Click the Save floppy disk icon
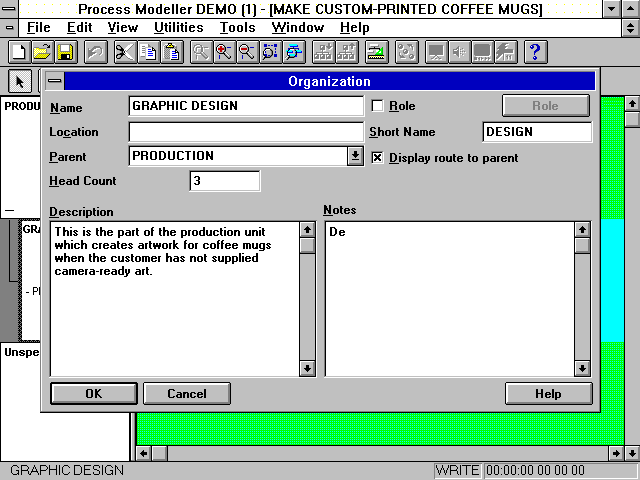The height and width of the screenshot is (480, 640). [x=64, y=52]
